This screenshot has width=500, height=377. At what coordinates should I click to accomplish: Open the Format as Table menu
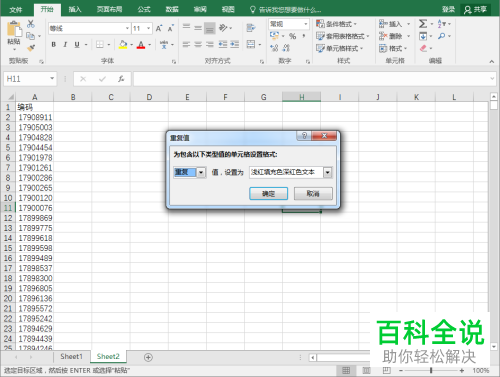pos(343,36)
